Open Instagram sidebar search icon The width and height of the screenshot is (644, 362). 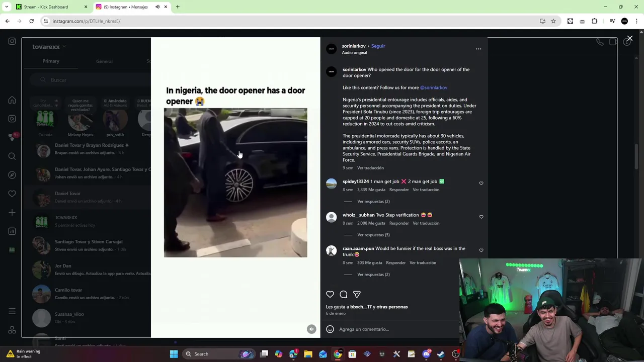pyautogui.click(x=12, y=156)
